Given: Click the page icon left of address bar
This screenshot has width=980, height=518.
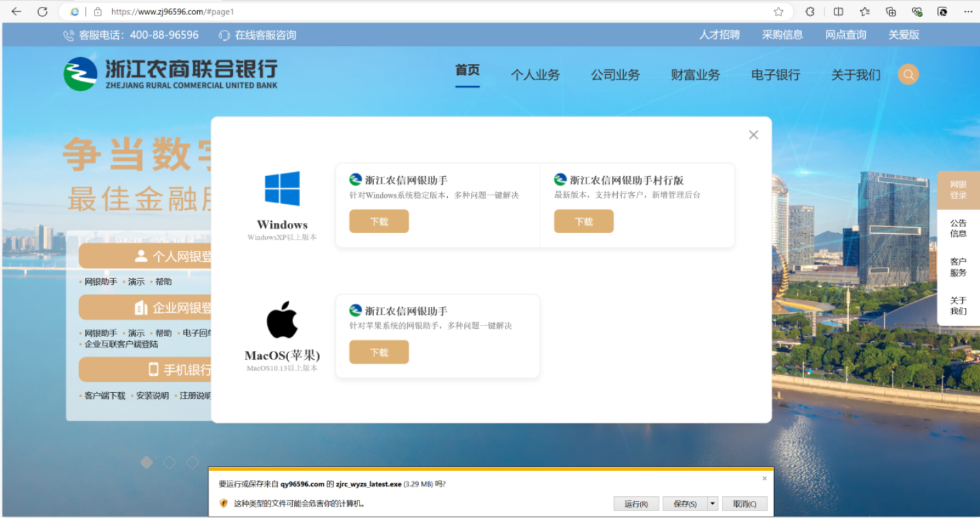Looking at the screenshot, I should click(x=74, y=12).
